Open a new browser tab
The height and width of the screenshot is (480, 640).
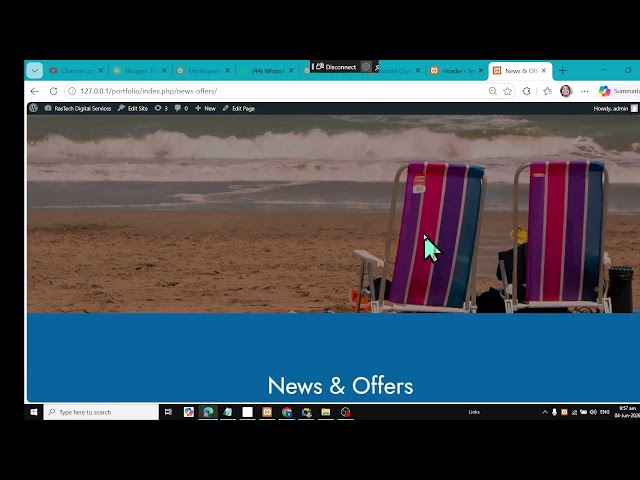[562, 71]
